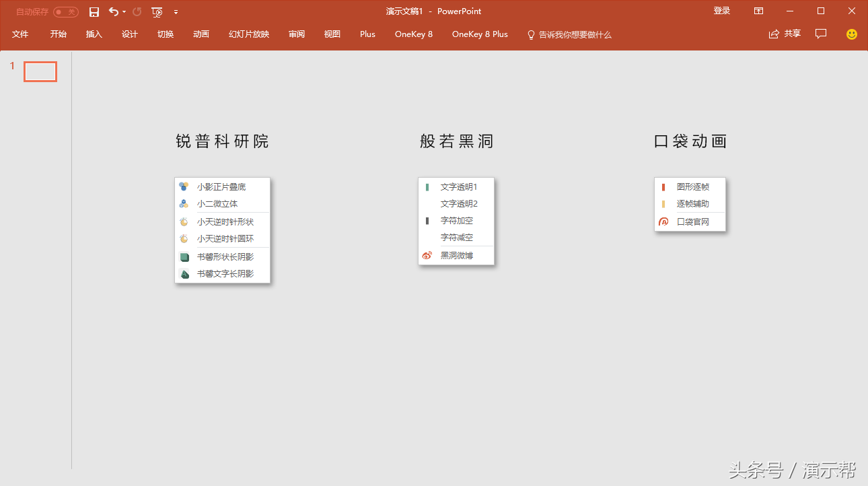Switch to the 幻灯片放映 tab
Screen dimensions: 868x486
tap(249, 34)
